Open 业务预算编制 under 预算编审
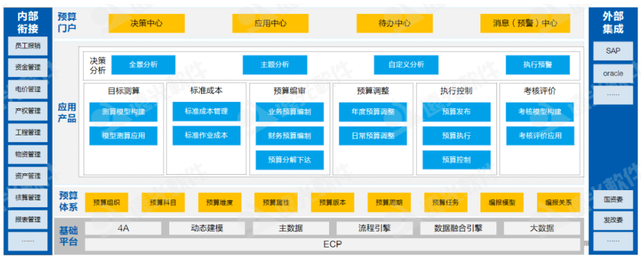 click(x=290, y=112)
